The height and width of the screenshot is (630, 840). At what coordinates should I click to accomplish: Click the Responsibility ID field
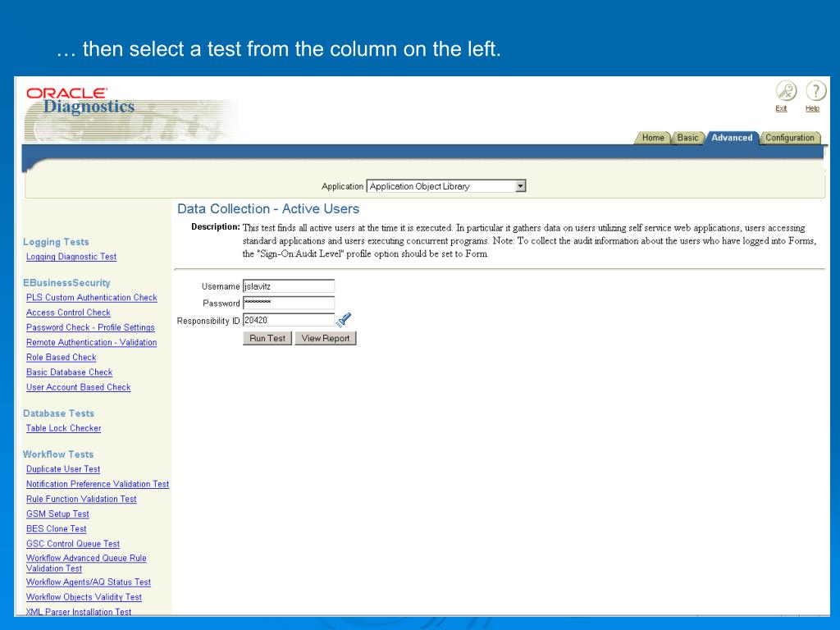pos(289,320)
